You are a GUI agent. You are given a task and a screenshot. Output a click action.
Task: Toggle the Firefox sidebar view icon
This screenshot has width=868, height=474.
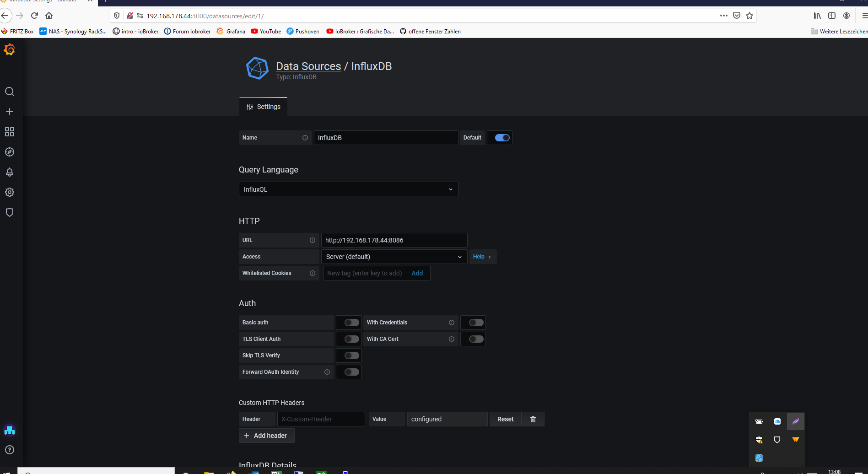(832, 16)
